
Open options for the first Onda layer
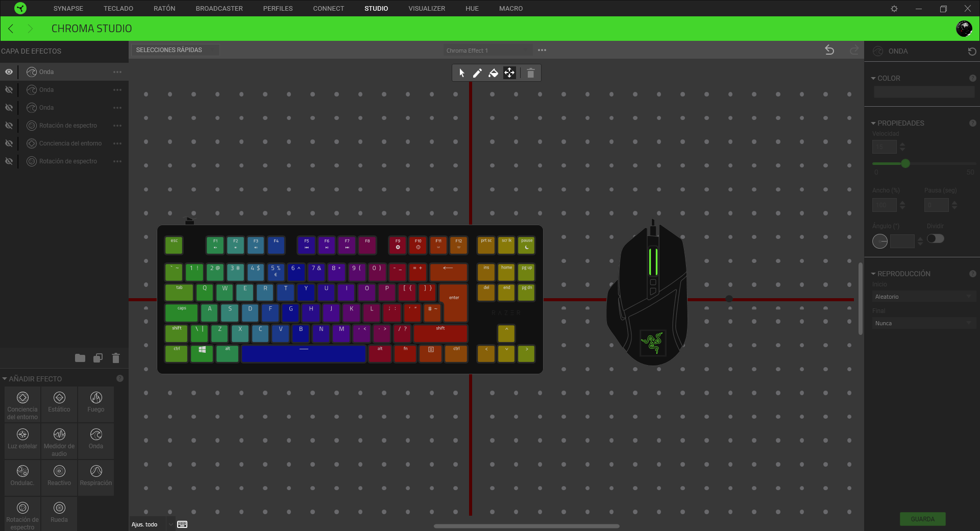point(117,72)
